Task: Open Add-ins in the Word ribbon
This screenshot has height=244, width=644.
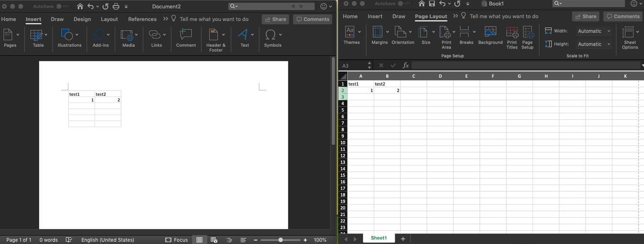Action: point(100,38)
